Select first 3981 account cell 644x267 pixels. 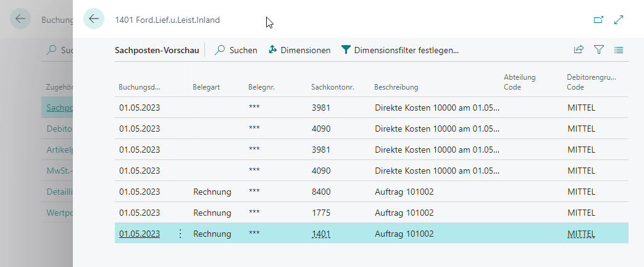click(x=321, y=108)
